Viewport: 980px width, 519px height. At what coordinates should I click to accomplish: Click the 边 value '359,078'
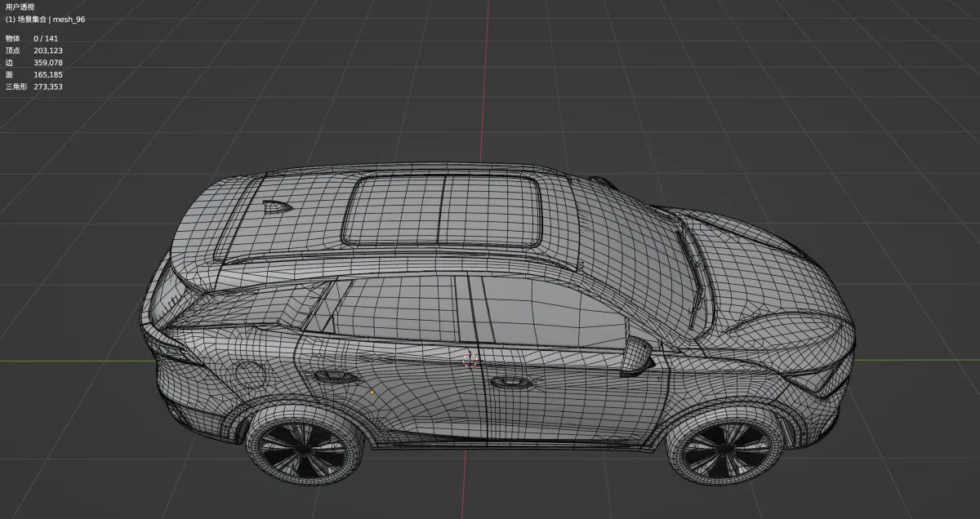click(48, 63)
